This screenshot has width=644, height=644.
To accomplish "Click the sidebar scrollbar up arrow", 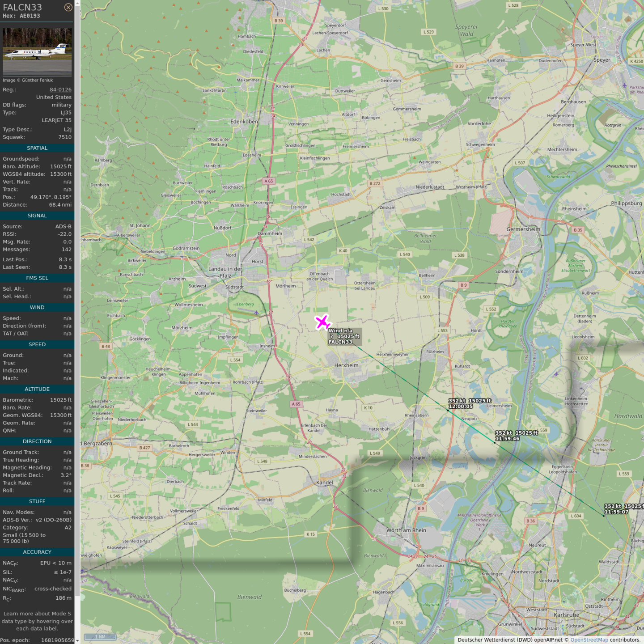I will [x=77, y=3].
